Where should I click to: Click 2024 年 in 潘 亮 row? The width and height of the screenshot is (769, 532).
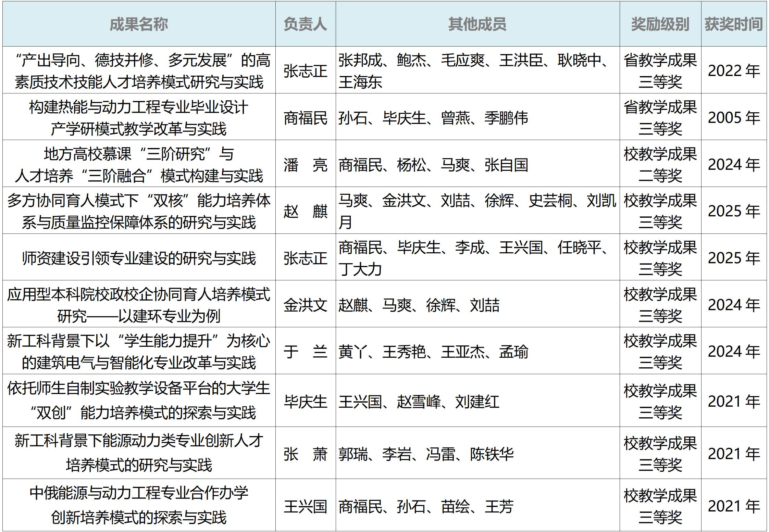734,165
